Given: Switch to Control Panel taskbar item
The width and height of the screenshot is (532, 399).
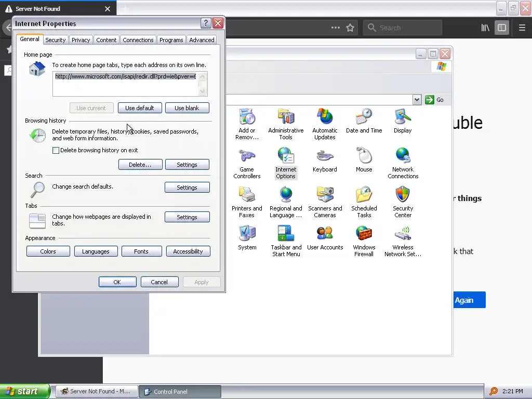Looking at the screenshot, I should point(180,391).
